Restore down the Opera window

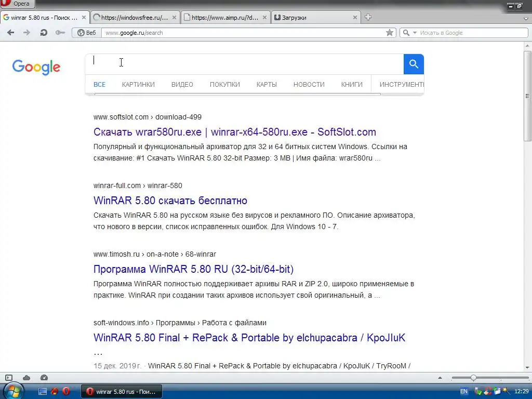(x=520, y=6)
